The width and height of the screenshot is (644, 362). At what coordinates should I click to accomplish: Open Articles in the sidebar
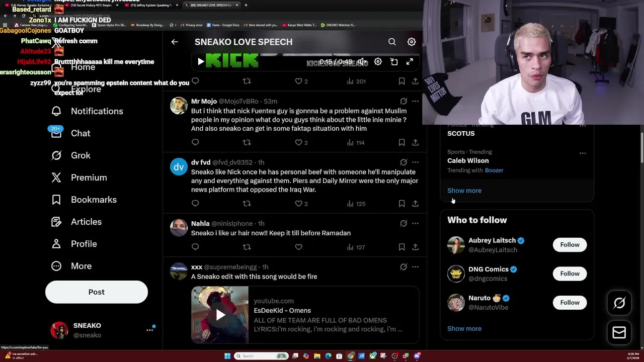pyautogui.click(x=76, y=222)
